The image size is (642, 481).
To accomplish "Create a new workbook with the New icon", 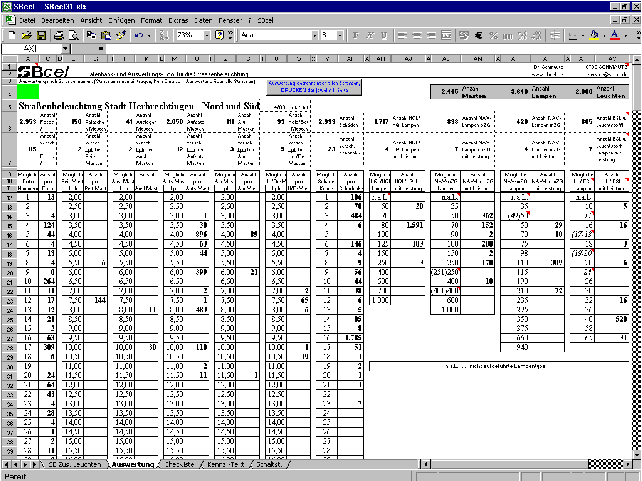I will [x=11, y=36].
